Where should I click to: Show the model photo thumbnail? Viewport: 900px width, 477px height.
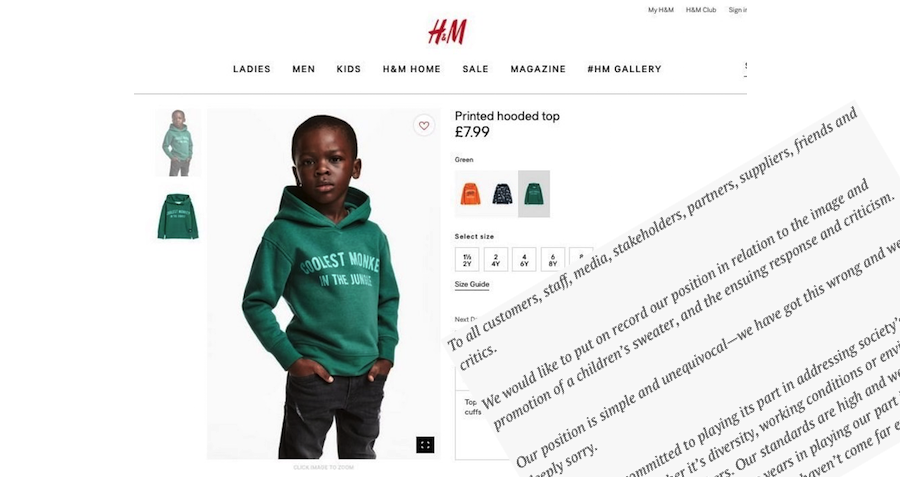pyautogui.click(x=178, y=143)
